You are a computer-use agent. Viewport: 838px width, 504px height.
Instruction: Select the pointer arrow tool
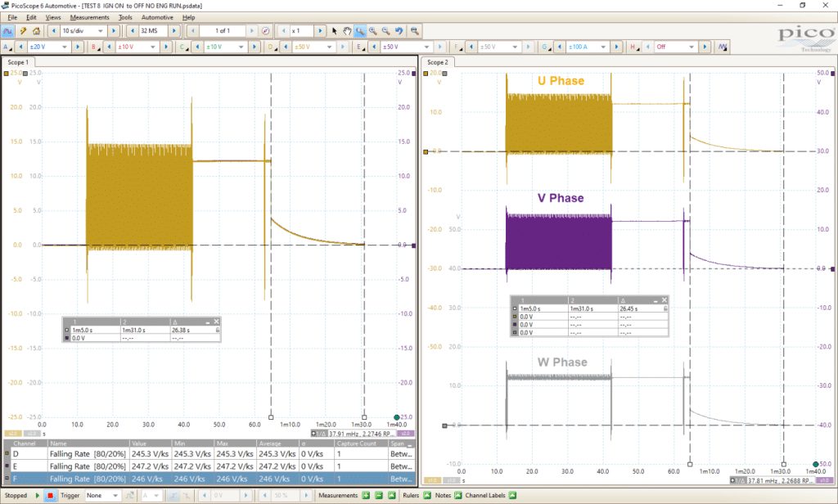[x=335, y=31]
